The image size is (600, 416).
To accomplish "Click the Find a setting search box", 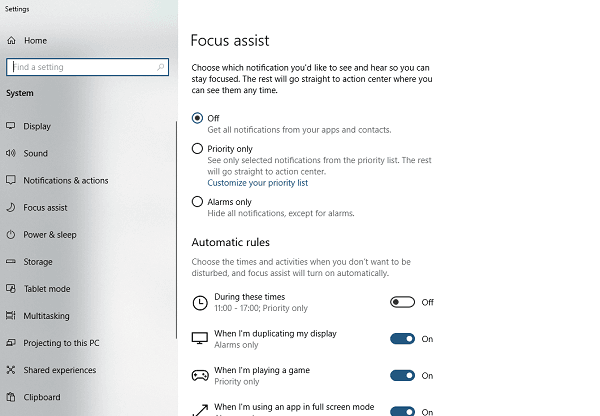I will pyautogui.click(x=87, y=67).
